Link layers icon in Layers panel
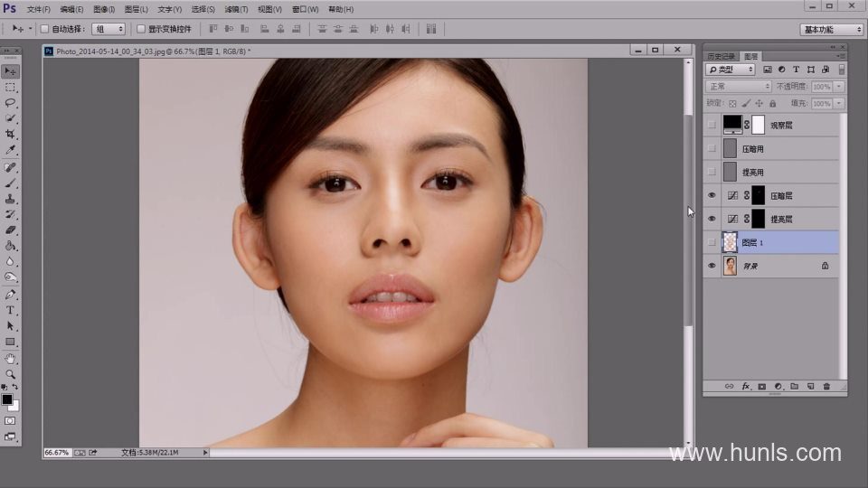 [x=729, y=386]
